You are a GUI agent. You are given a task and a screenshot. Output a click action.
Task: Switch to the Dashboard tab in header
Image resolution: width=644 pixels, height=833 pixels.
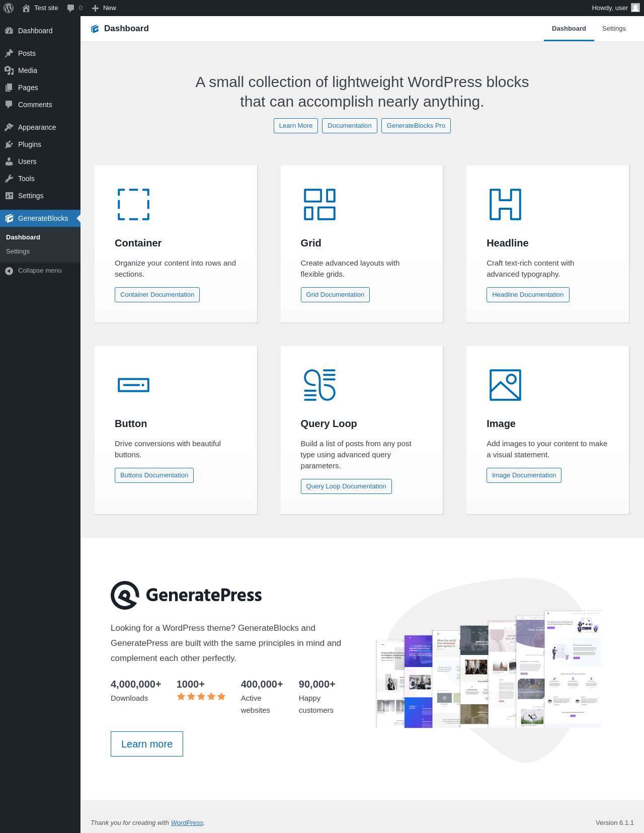569,29
